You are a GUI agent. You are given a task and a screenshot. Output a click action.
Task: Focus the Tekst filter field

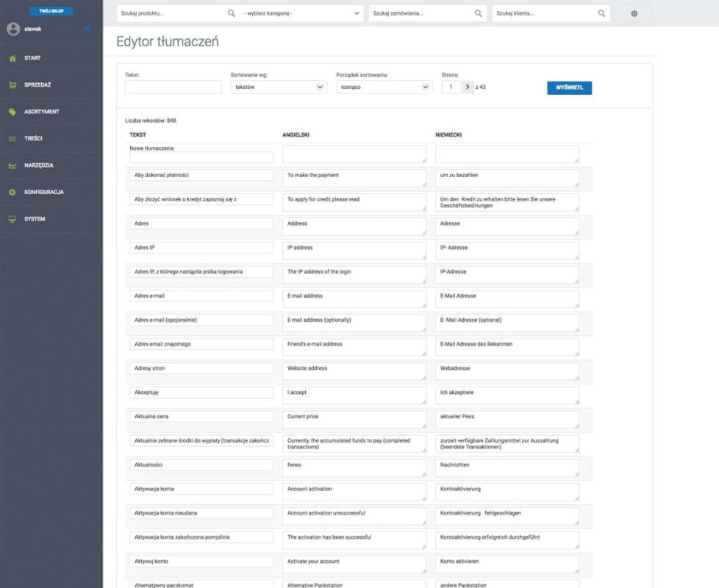click(174, 87)
